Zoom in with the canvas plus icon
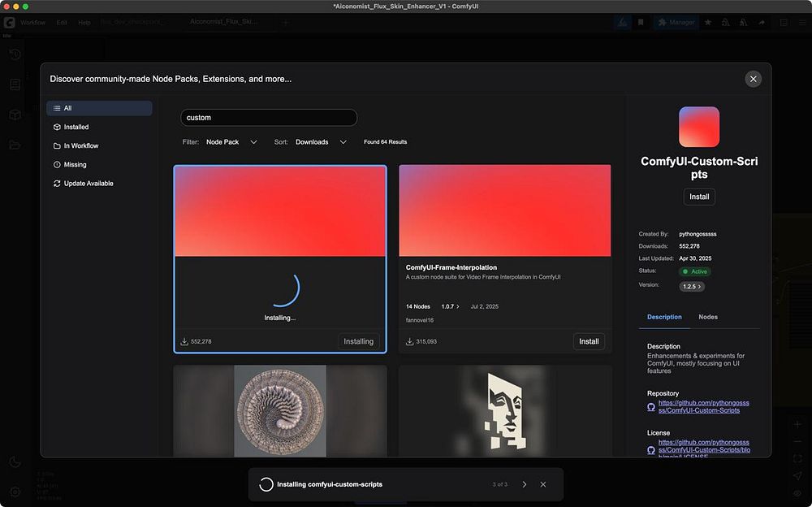The height and width of the screenshot is (507, 812). (x=797, y=425)
